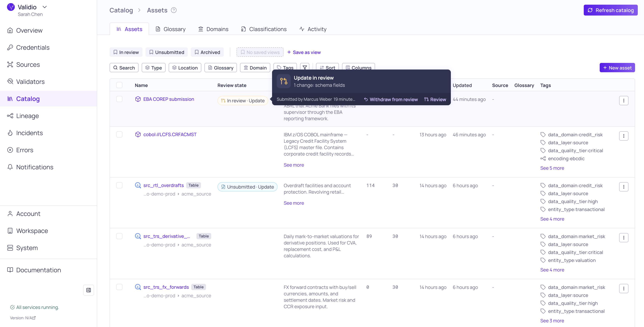The image size is (644, 327).
Task: Open the EBA COREP submission asset link
Action: pyautogui.click(x=168, y=99)
